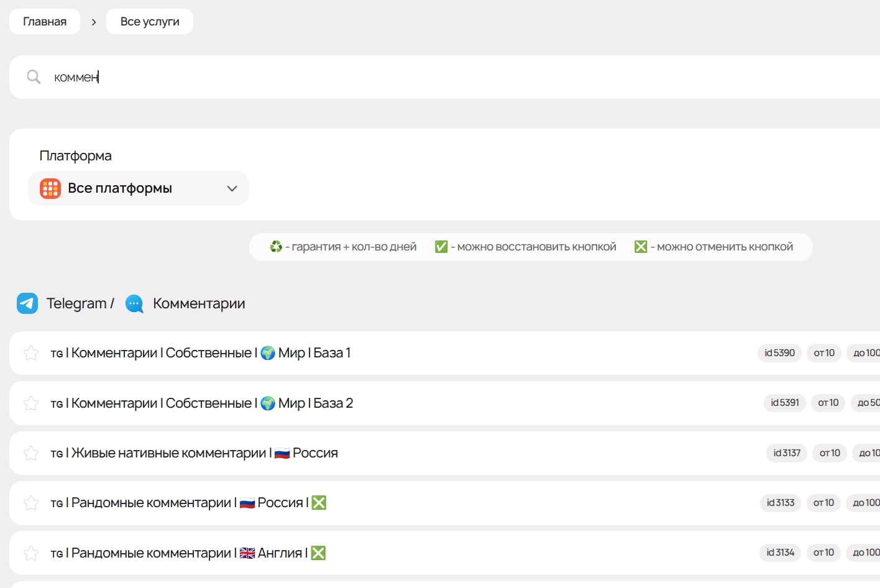This screenshot has height=588, width=880.
Task: Click the green cross cancel legend icon
Action: point(641,247)
